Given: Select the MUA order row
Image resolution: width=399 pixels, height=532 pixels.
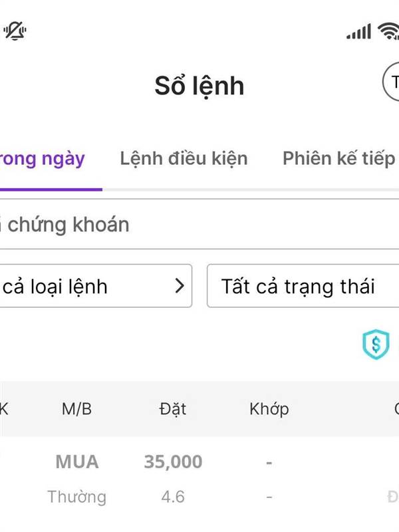Looking at the screenshot, I should (x=199, y=479).
